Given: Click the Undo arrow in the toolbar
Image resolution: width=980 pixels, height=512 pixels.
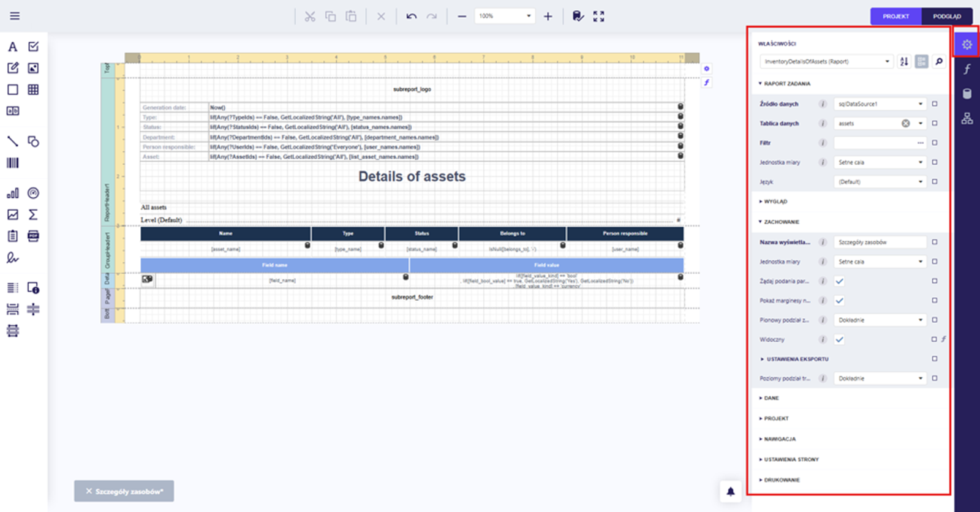Looking at the screenshot, I should [x=411, y=17].
